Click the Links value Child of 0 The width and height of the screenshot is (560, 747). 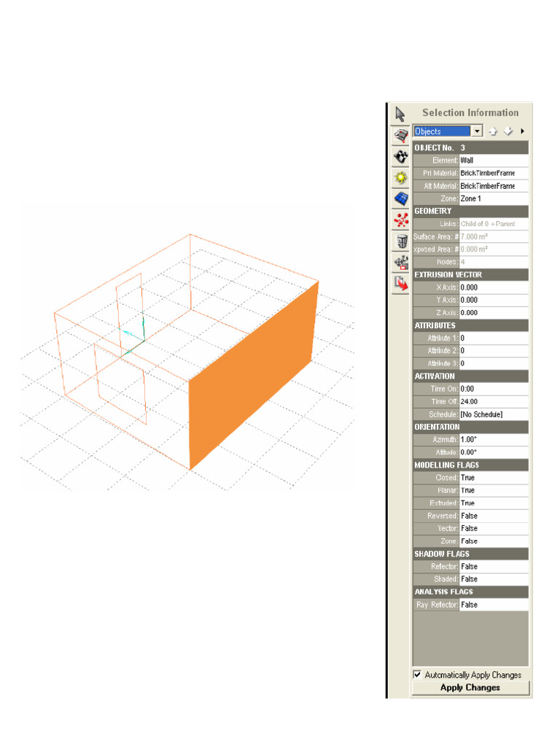click(494, 224)
